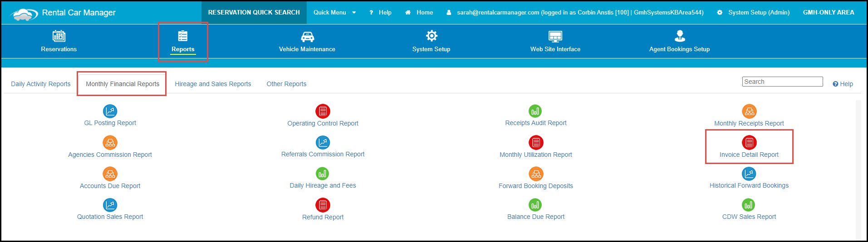Image resolution: width=868 pixels, height=242 pixels.
Task: Click the GL Posting Report chart icon
Action: [110, 111]
